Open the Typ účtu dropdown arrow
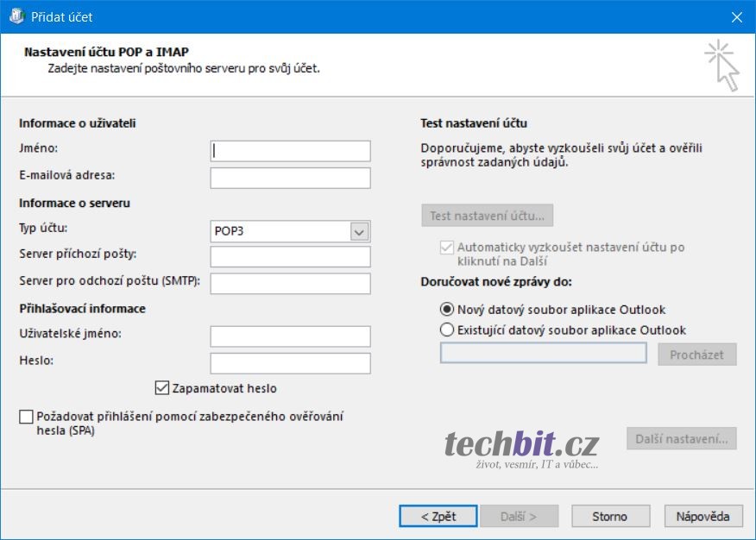 point(360,231)
